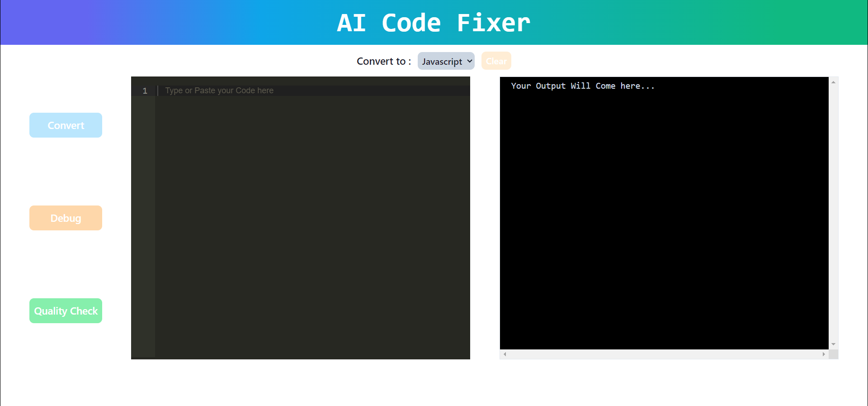Click the output scrollbar down arrow

click(833, 344)
